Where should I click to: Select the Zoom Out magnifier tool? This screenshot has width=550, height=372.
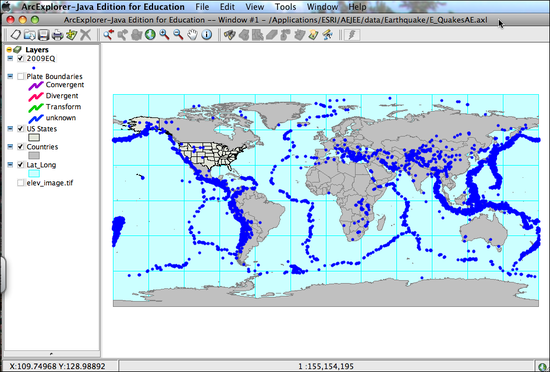(179, 35)
